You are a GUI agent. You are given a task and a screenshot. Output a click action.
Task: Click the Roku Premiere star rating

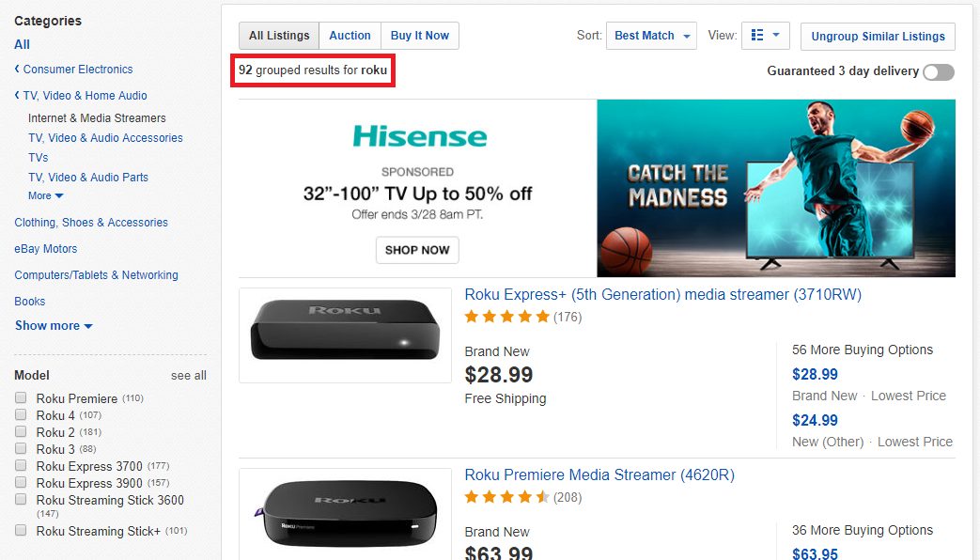tap(506, 497)
